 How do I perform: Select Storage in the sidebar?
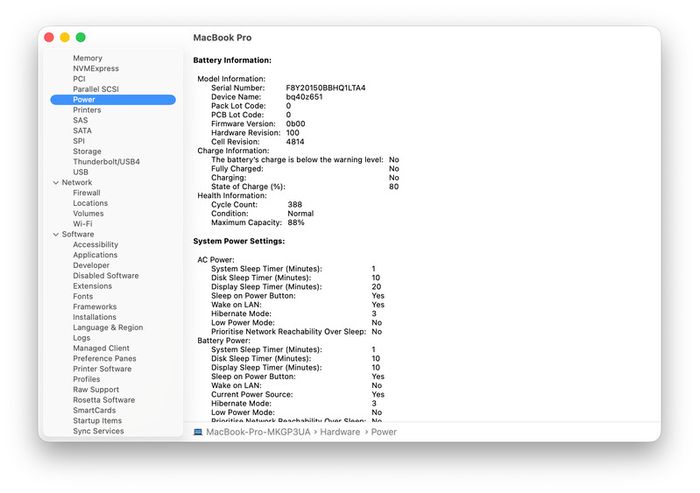point(87,151)
